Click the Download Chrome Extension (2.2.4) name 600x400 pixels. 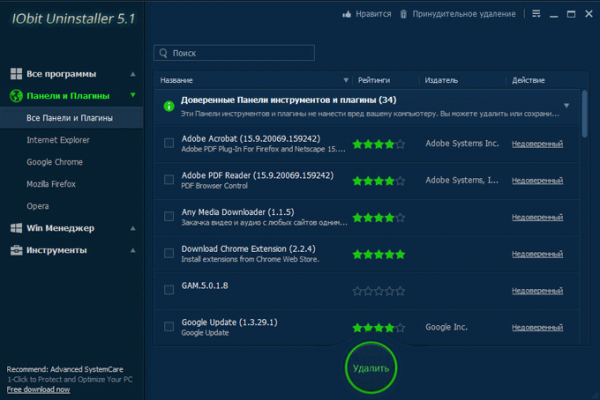pos(248,249)
